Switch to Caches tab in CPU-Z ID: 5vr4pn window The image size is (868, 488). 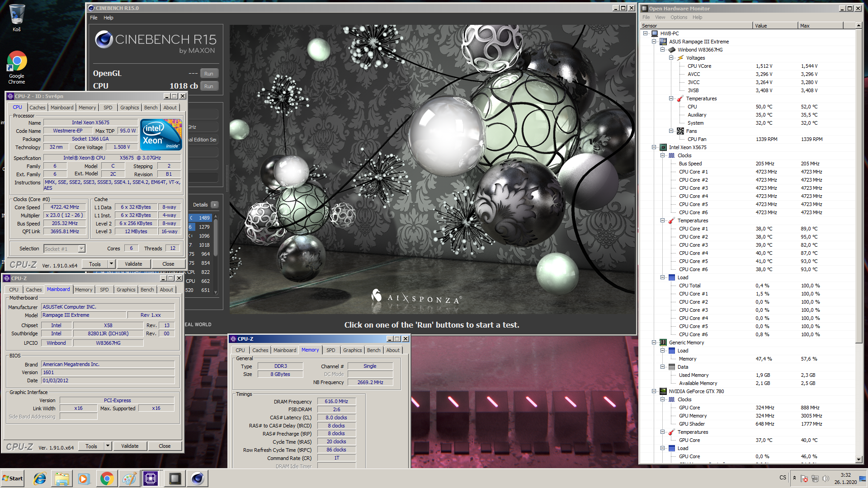click(x=37, y=108)
